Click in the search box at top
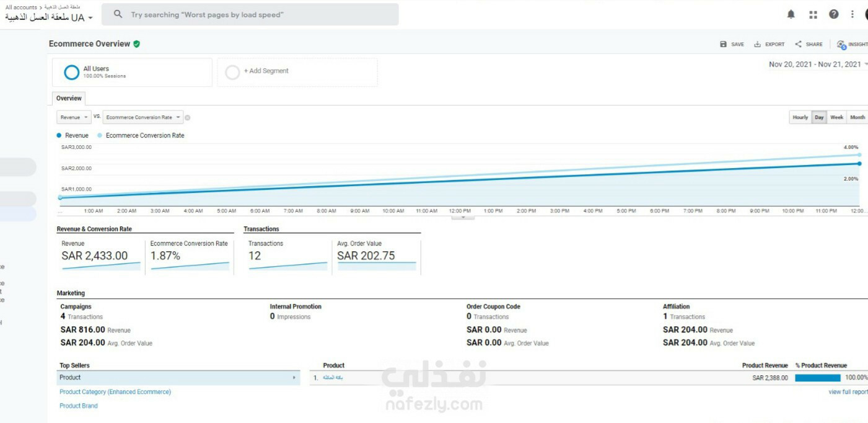Screen dimensions: 868x423 click(x=250, y=14)
